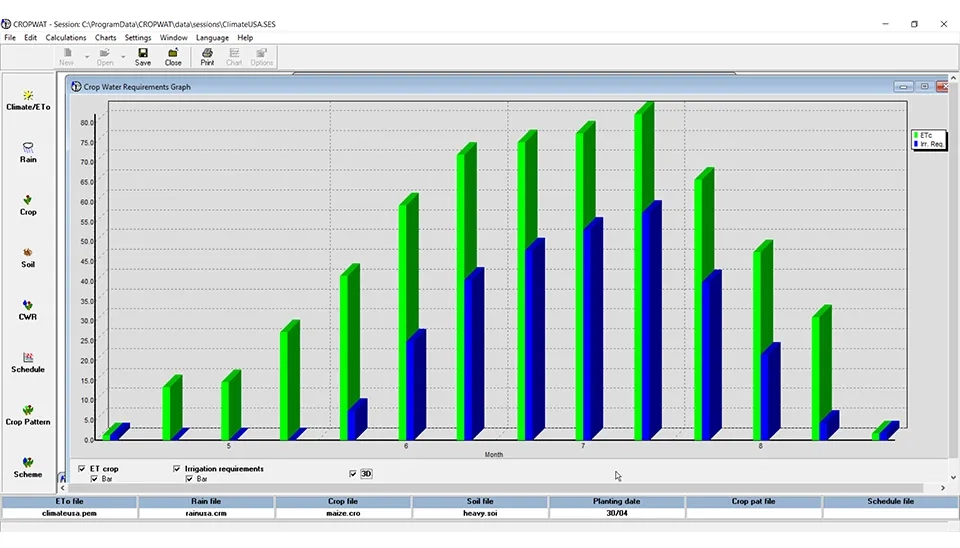Viewport: 960px width, 548px height.
Task: Open the Rain module in sidebar
Action: [x=28, y=151]
